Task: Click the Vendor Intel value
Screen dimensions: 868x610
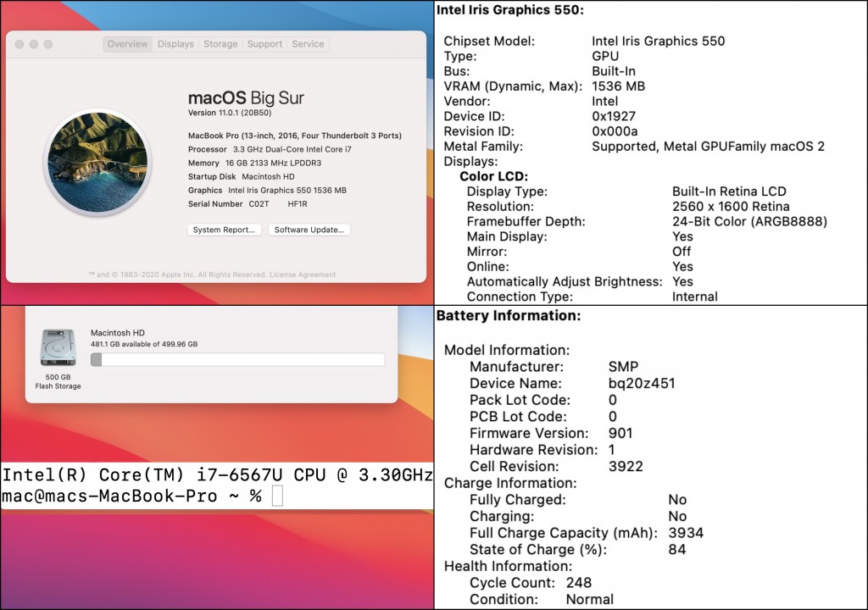Action: tap(604, 102)
